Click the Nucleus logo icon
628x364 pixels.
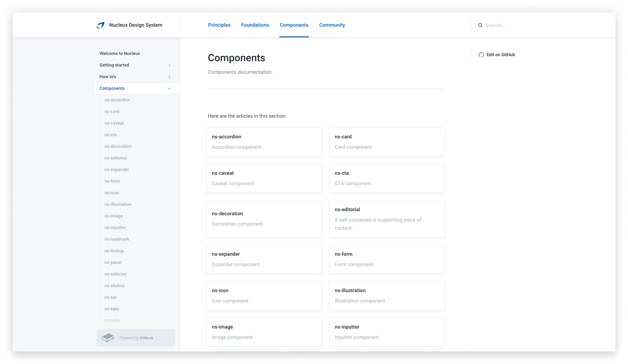(100, 25)
